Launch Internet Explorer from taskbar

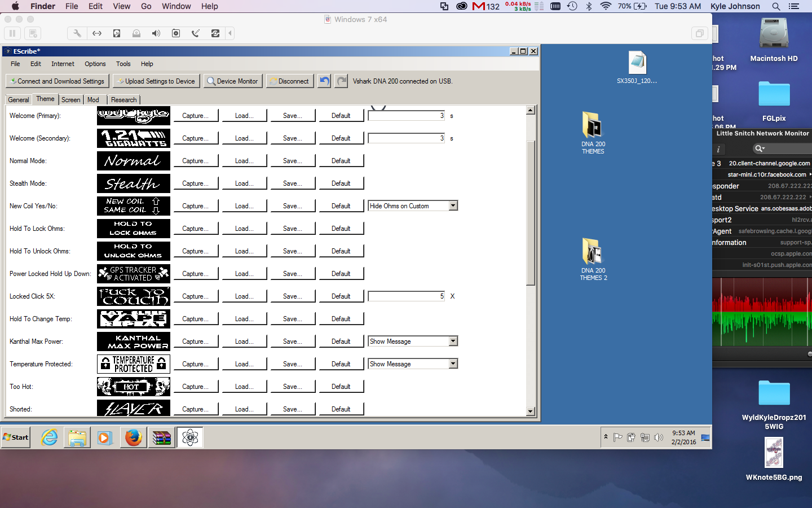[x=50, y=437]
